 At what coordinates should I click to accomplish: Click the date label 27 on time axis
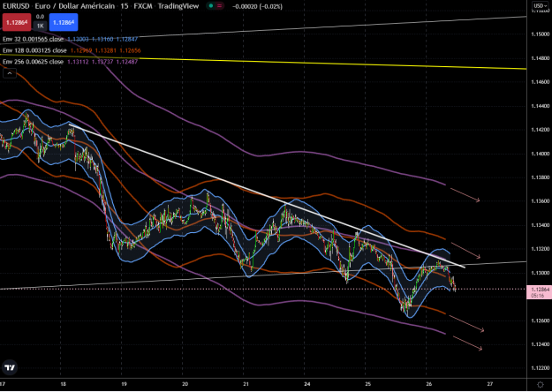[489, 384]
